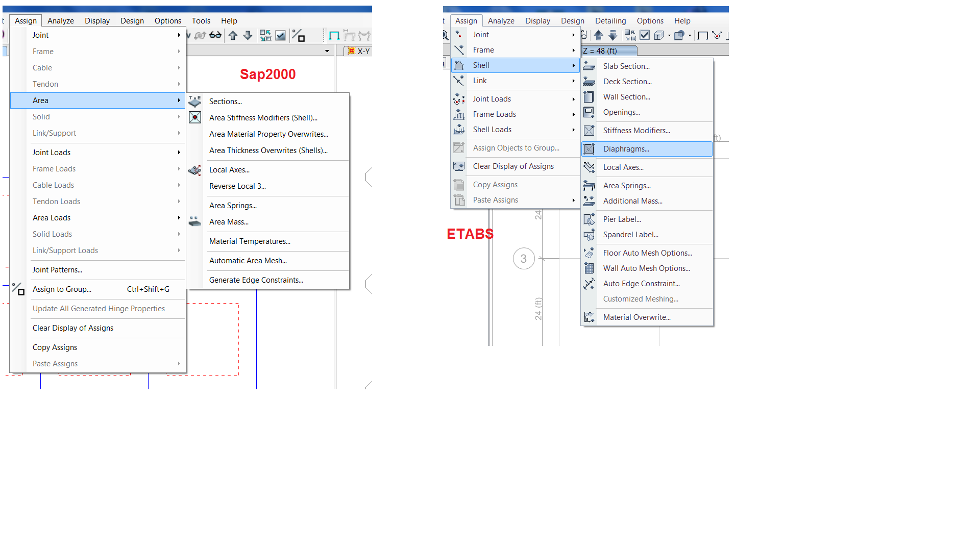980x551 pixels.
Task: Expand the Paste Assigns submenu arrow in ETABS
Action: pos(574,200)
